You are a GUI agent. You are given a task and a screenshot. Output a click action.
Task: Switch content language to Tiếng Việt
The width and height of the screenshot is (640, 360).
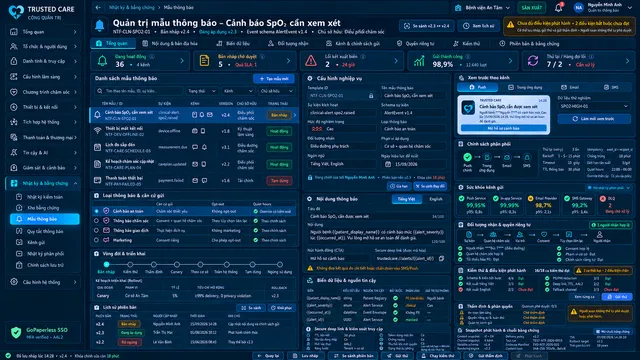(407, 199)
